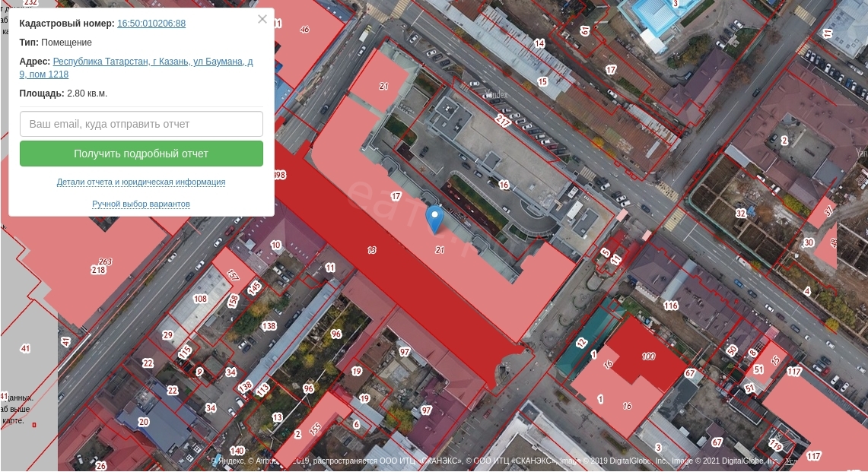Select the parcel labeled 116
Image resolution: width=868 pixels, height=472 pixels.
click(x=670, y=306)
